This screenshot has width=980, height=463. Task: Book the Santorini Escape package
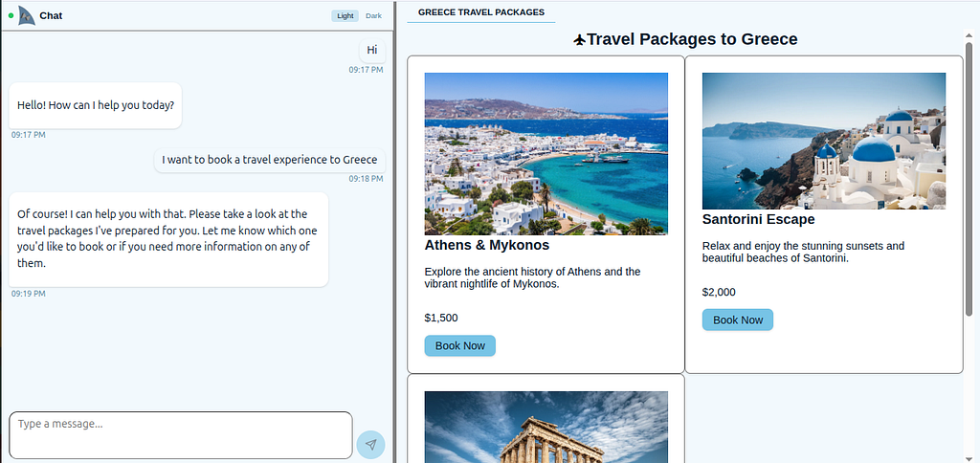tap(738, 320)
